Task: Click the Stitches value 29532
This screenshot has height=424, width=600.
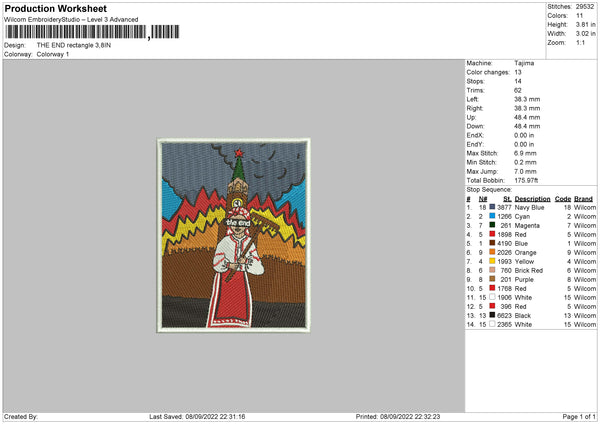Action: click(585, 7)
